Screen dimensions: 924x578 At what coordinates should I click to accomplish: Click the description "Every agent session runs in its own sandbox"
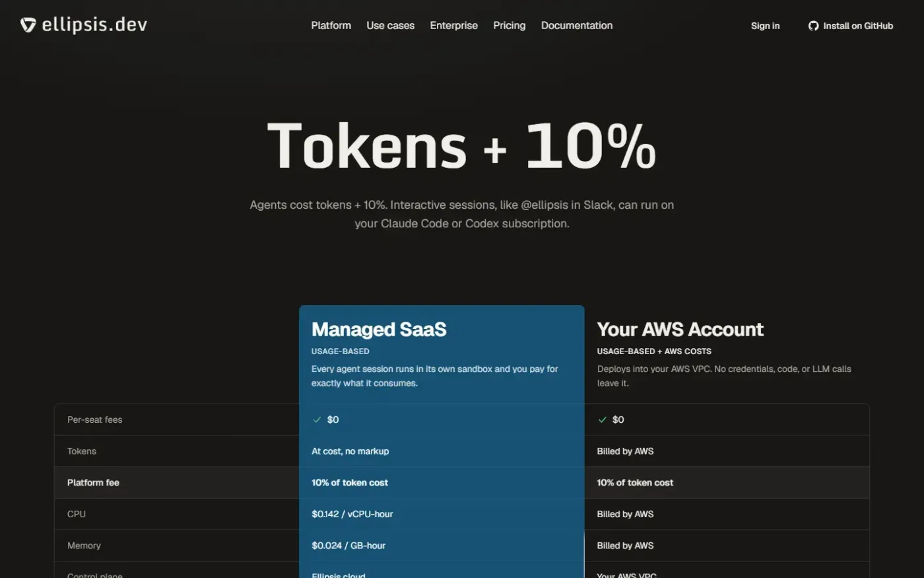tap(435, 376)
